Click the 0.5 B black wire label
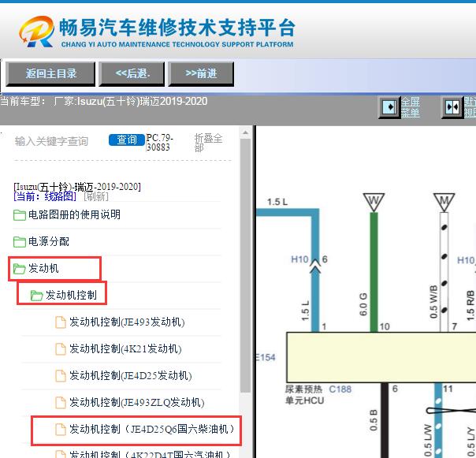Screen dimensions: 476x458 pos(374,420)
